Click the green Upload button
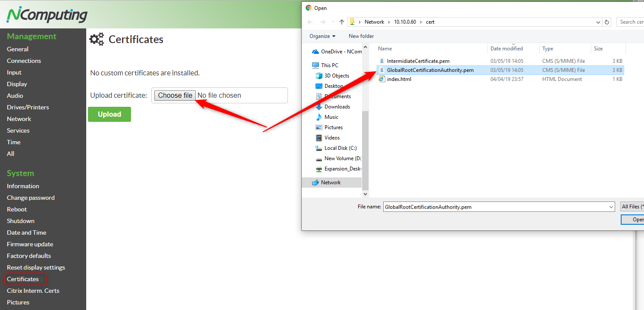This screenshot has width=644, height=310. pyautogui.click(x=109, y=114)
